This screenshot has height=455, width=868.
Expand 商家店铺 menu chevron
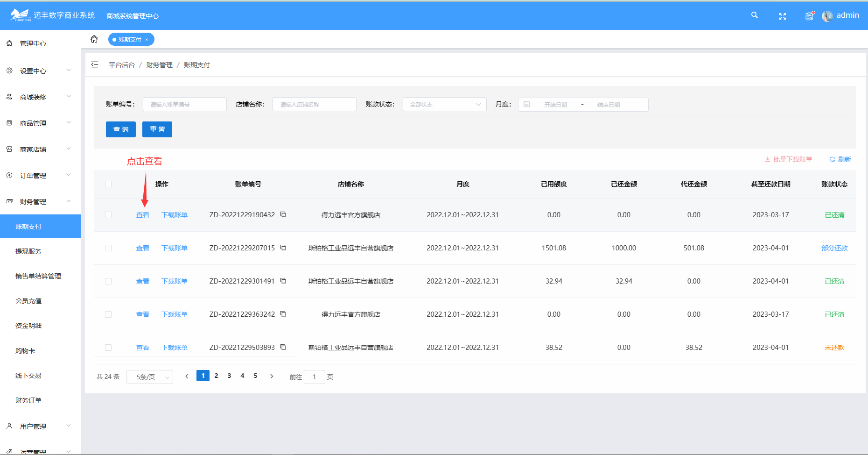pos(69,149)
